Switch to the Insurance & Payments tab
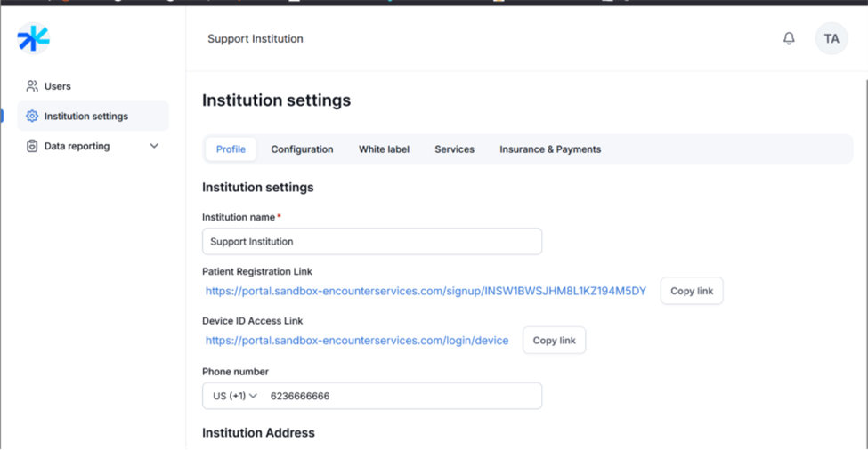 point(549,149)
